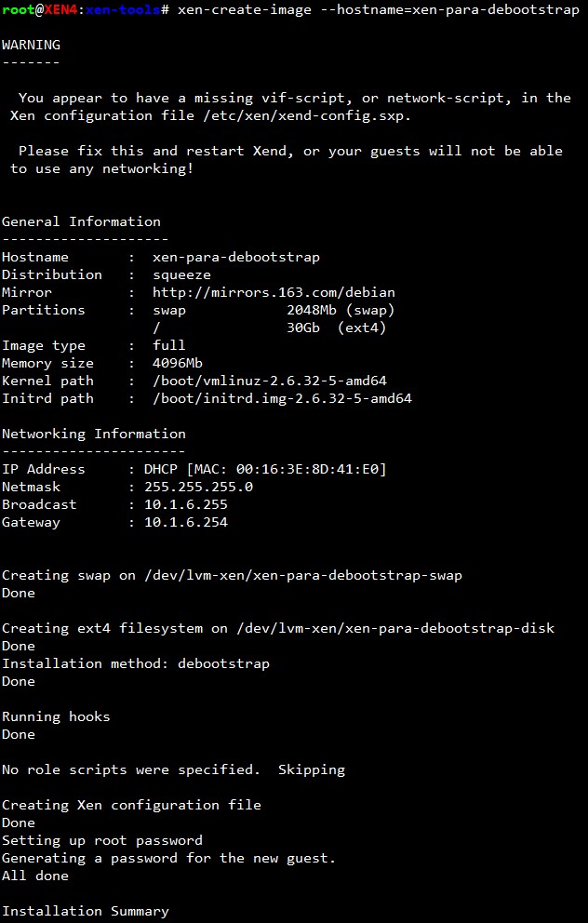Click the /dev/lvm-xen/xen-para-debootstrap-swap device path
Screen dimensions: 588x923
coord(302,575)
